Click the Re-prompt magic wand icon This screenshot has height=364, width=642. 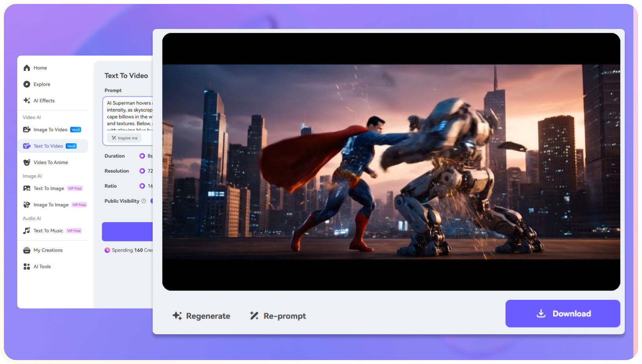click(x=254, y=315)
